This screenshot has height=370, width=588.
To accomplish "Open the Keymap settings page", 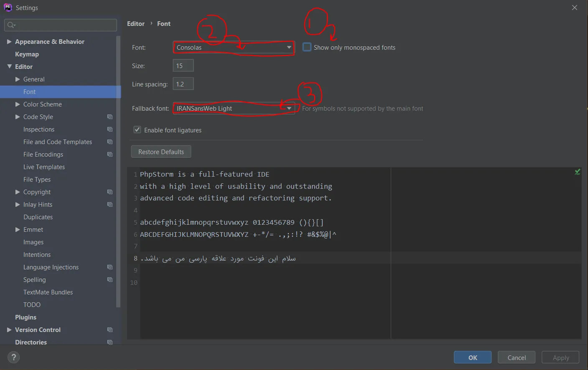I will tap(27, 54).
